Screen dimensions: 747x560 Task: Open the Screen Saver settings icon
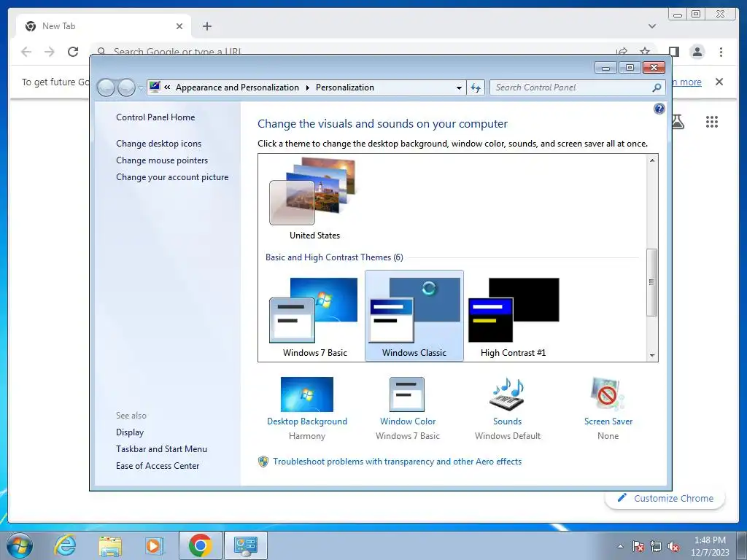(608, 394)
